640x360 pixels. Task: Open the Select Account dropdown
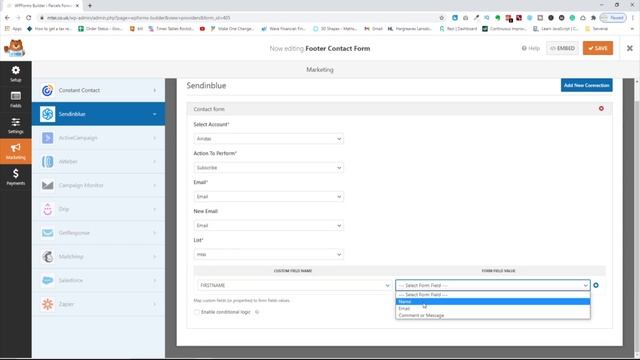[269, 139]
